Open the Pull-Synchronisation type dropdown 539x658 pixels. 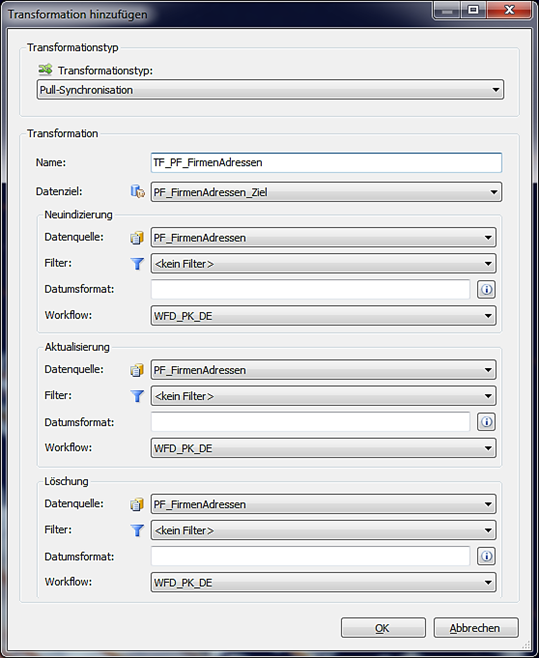(270, 90)
